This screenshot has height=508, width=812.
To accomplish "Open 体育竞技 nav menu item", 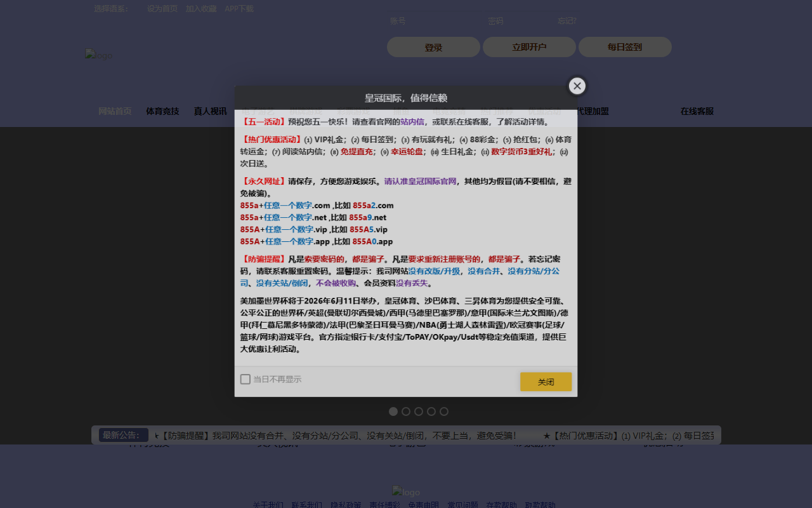I will (162, 111).
